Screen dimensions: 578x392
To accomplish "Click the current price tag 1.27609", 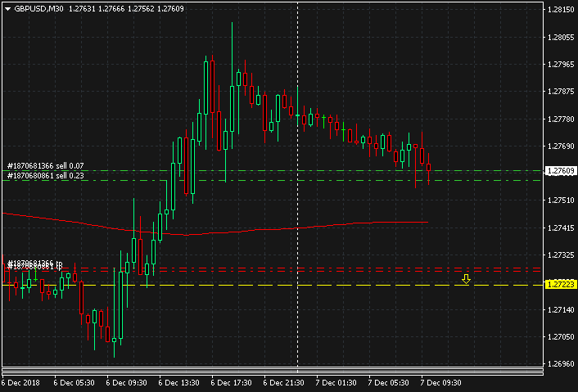I will tap(561, 171).
